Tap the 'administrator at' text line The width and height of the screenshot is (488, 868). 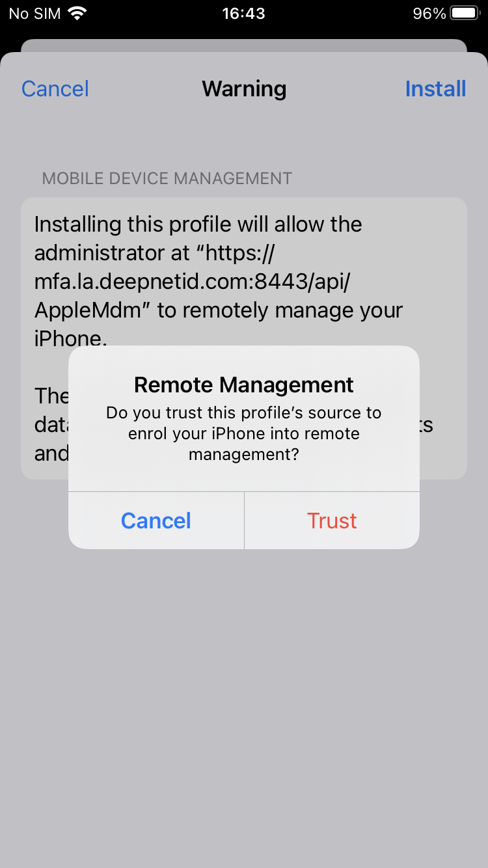[116, 252]
